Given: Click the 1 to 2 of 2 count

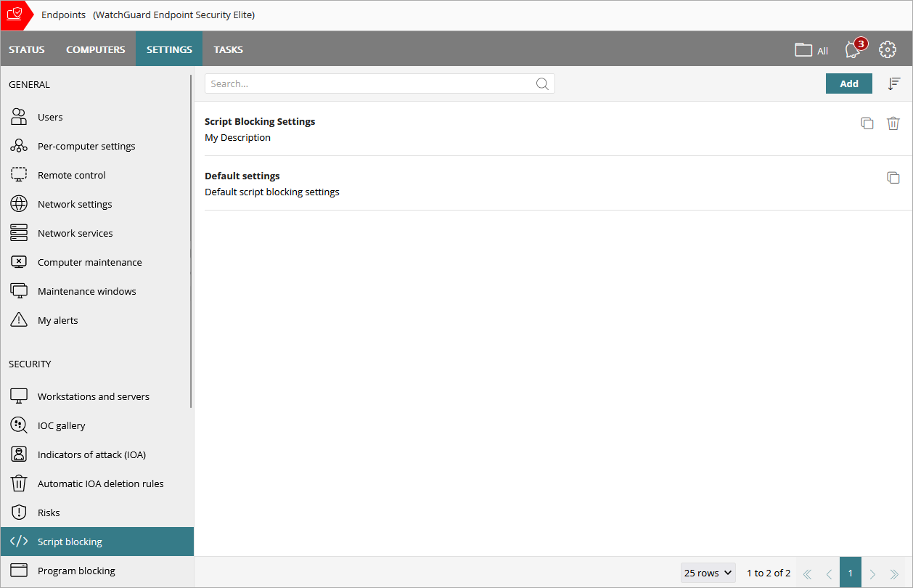Looking at the screenshot, I should [x=769, y=573].
